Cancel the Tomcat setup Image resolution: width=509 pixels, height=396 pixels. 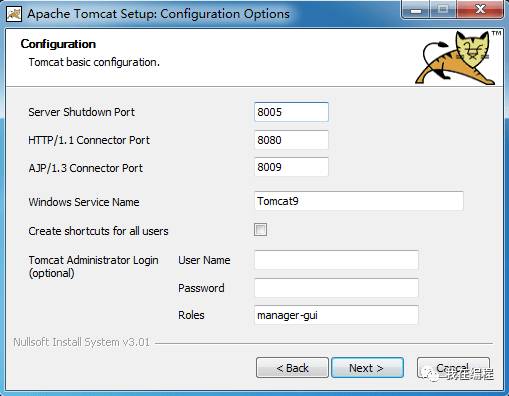[x=453, y=368]
